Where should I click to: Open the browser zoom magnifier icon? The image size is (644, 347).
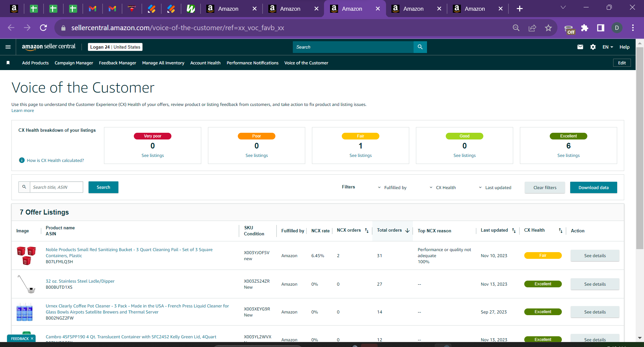[x=516, y=28]
